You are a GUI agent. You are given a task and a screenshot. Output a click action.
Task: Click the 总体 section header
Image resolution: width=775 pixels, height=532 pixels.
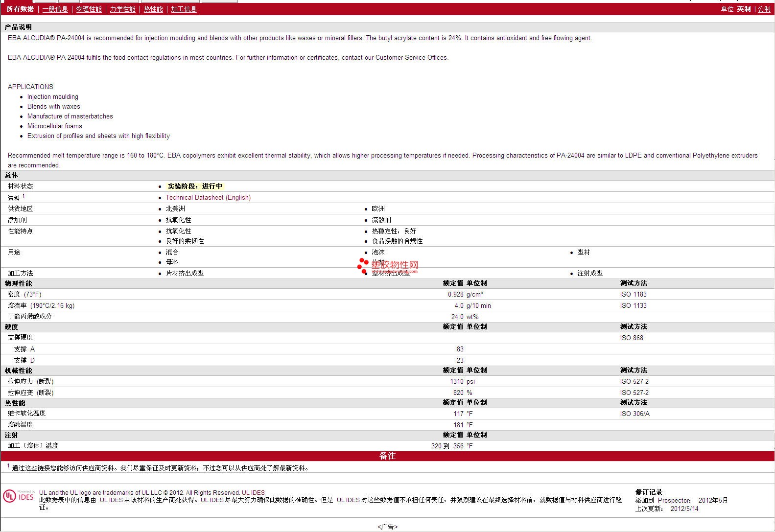pos(11,175)
